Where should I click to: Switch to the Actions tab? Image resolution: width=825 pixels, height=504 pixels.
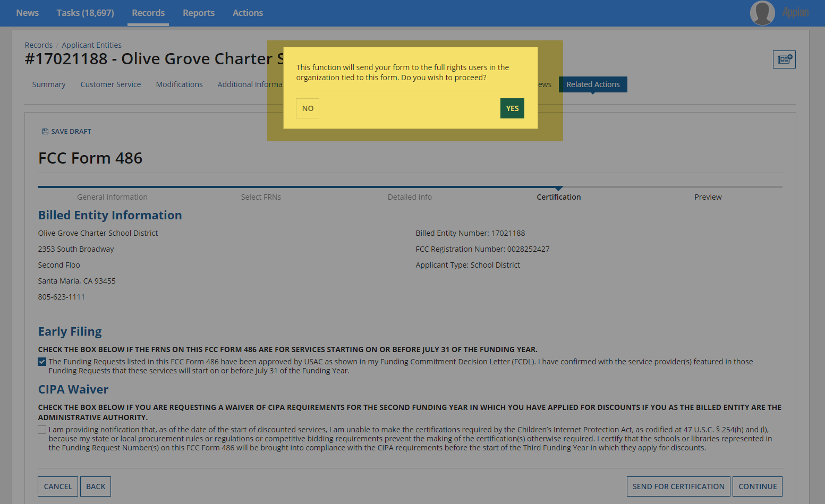click(248, 13)
